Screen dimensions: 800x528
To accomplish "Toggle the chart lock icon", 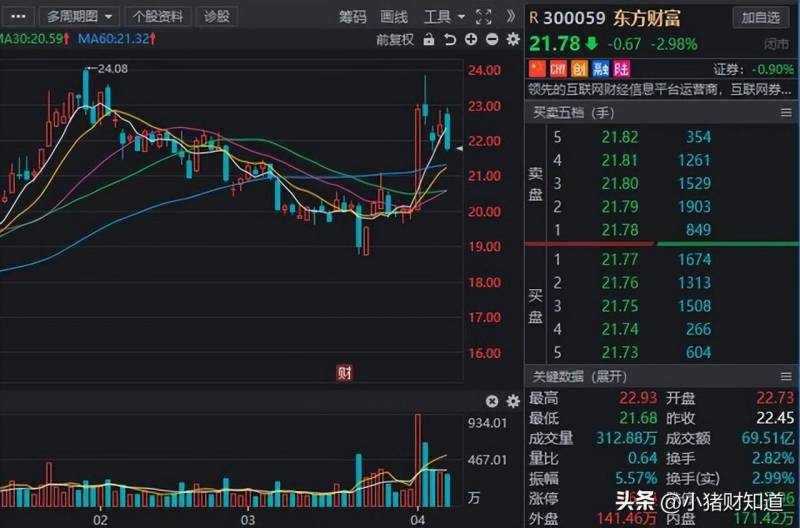I will 429,39.
